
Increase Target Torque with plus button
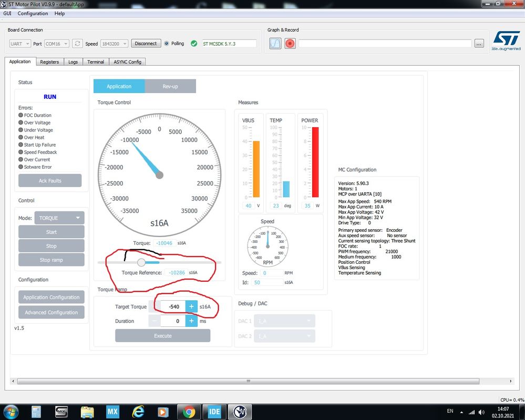click(x=191, y=306)
